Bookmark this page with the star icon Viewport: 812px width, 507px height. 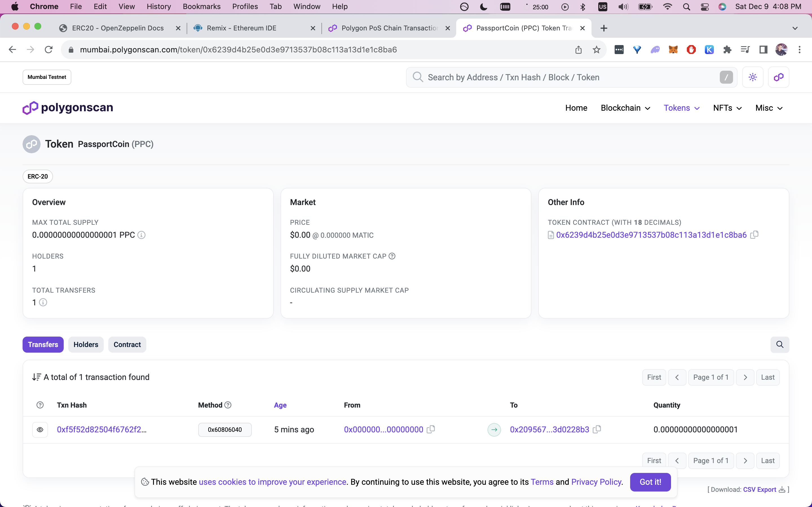(x=596, y=50)
